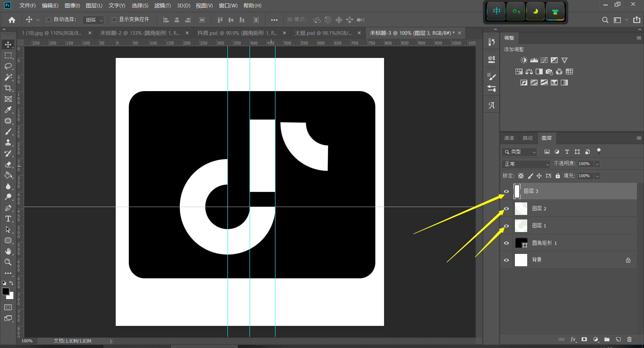Click the opacity 100% value field

point(586,164)
